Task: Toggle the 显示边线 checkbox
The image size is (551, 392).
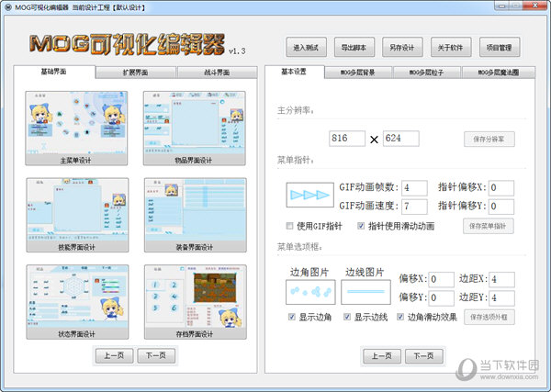Action: (x=347, y=317)
